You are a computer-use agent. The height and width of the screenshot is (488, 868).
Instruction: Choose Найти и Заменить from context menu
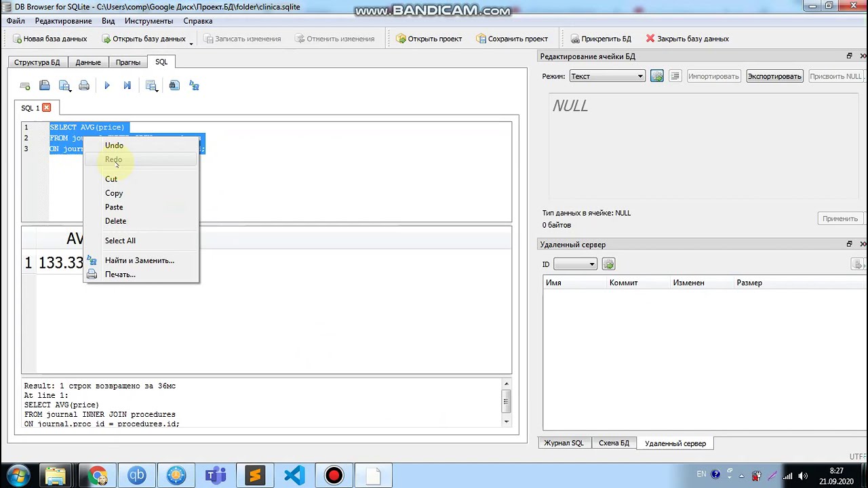pyautogui.click(x=141, y=260)
